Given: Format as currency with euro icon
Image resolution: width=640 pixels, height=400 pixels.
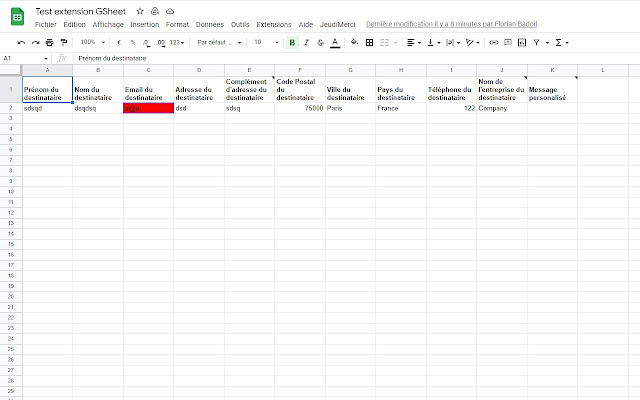Looking at the screenshot, I should [x=119, y=42].
